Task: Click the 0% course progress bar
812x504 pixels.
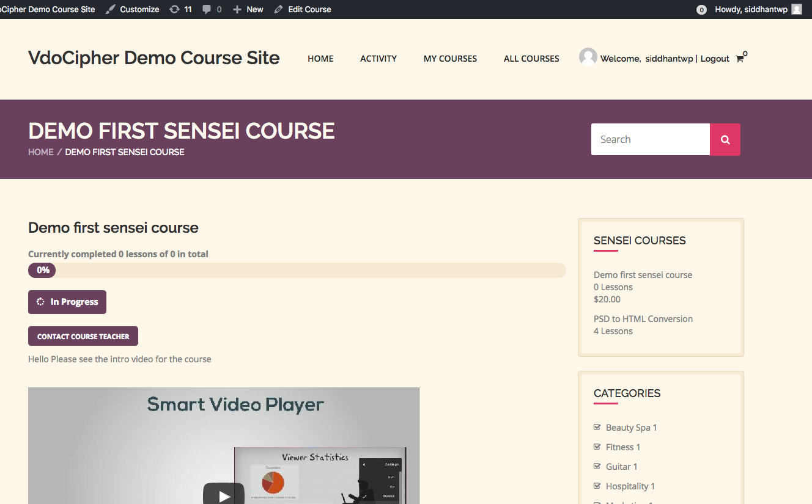Action: [x=297, y=270]
